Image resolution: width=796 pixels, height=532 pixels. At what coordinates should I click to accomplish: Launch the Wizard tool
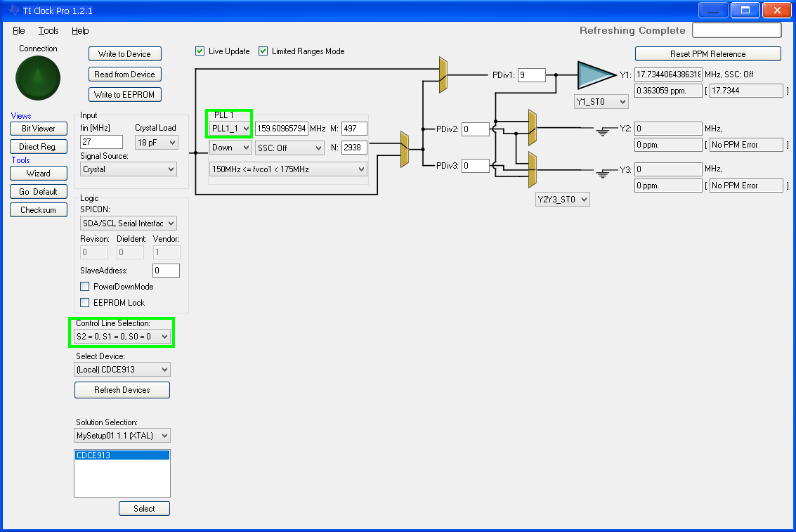pyautogui.click(x=39, y=173)
